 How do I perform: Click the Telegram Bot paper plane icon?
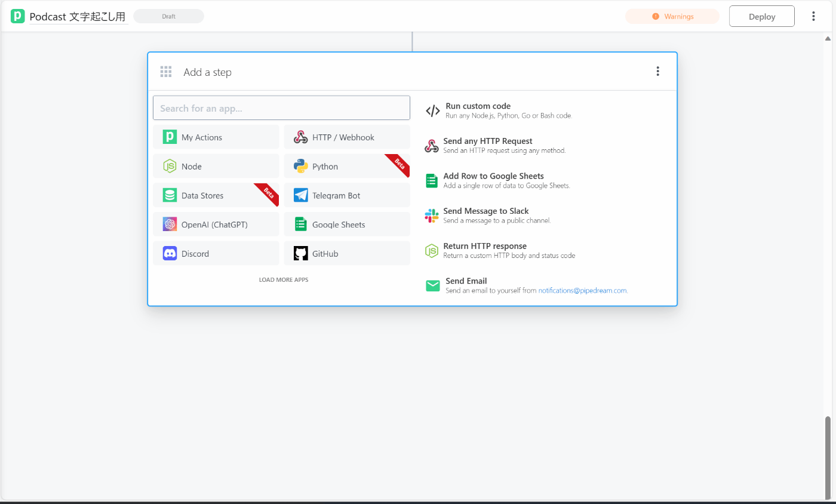pyautogui.click(x=300, y=195)
